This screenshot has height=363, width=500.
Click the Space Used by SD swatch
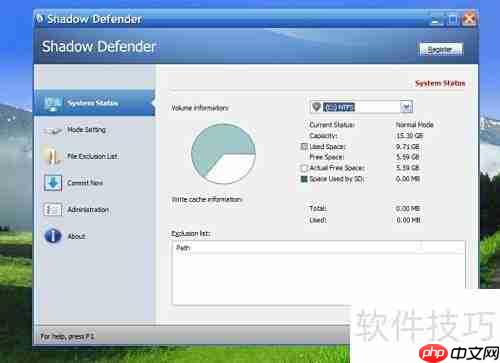pos(304,179)
